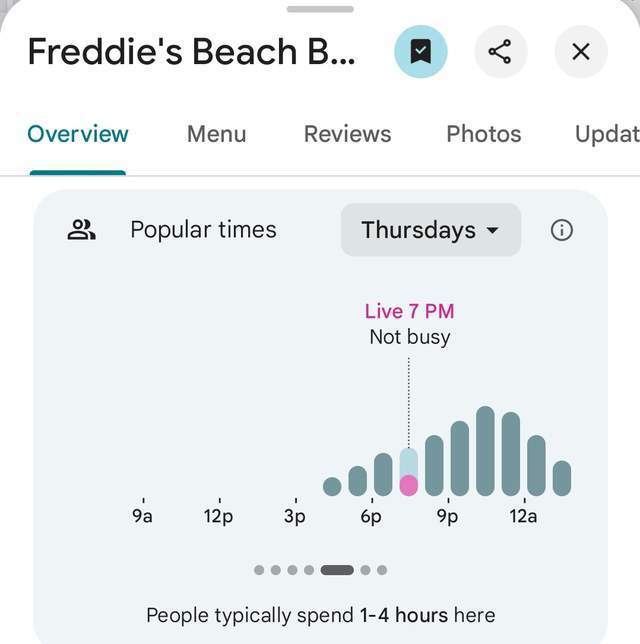Go to the Photos tab
Screen dimensions: 640x644
pos(483,134)
